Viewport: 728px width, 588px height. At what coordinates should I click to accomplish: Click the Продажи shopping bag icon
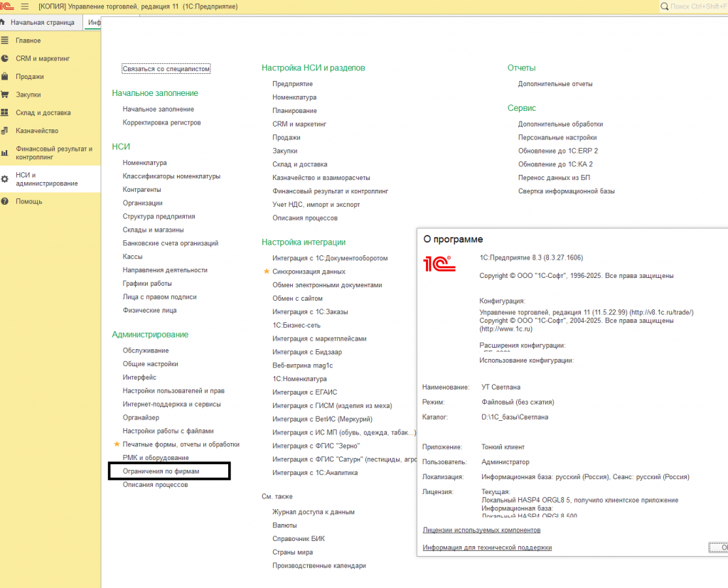tap(5, 76)
